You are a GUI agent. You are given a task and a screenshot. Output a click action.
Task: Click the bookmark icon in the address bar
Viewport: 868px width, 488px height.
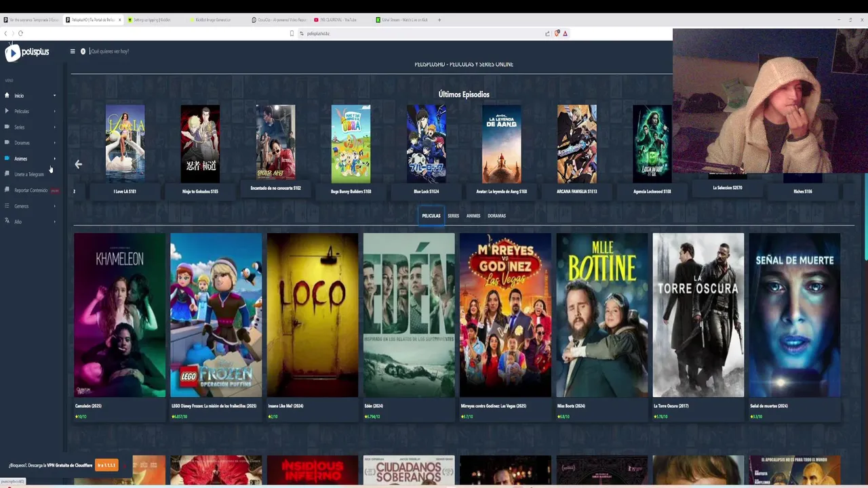tap(292, 33)
